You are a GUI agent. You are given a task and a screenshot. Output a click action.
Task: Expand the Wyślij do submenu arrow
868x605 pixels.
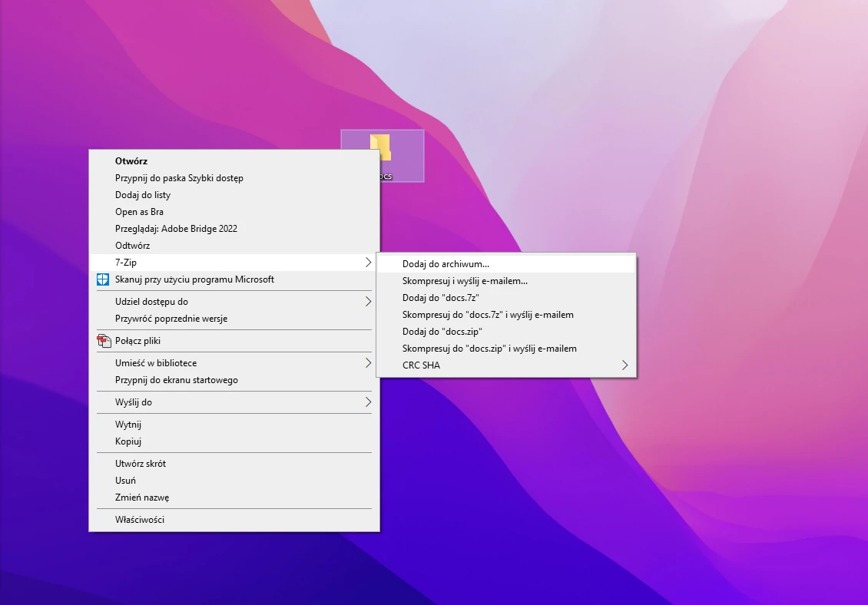(x=368, y=402)
